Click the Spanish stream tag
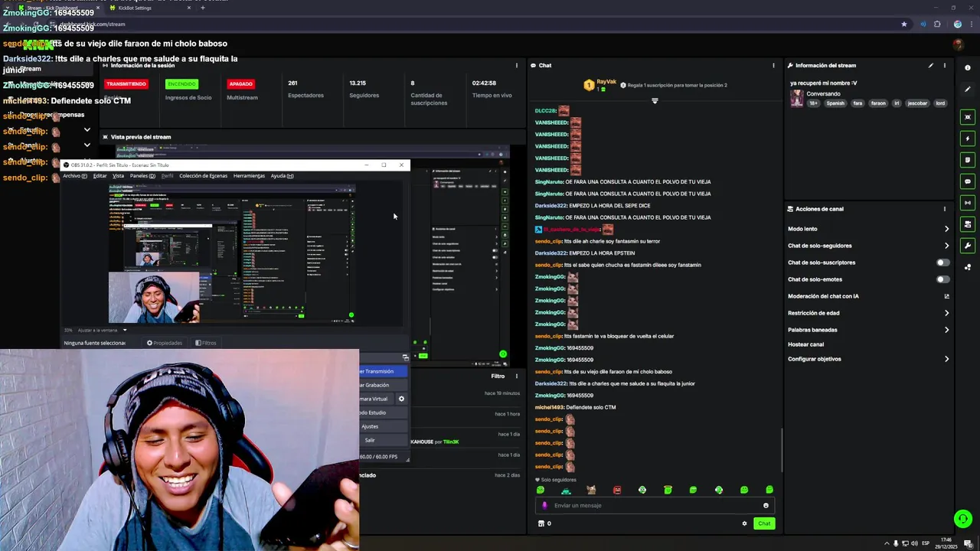 click(835, 103)
